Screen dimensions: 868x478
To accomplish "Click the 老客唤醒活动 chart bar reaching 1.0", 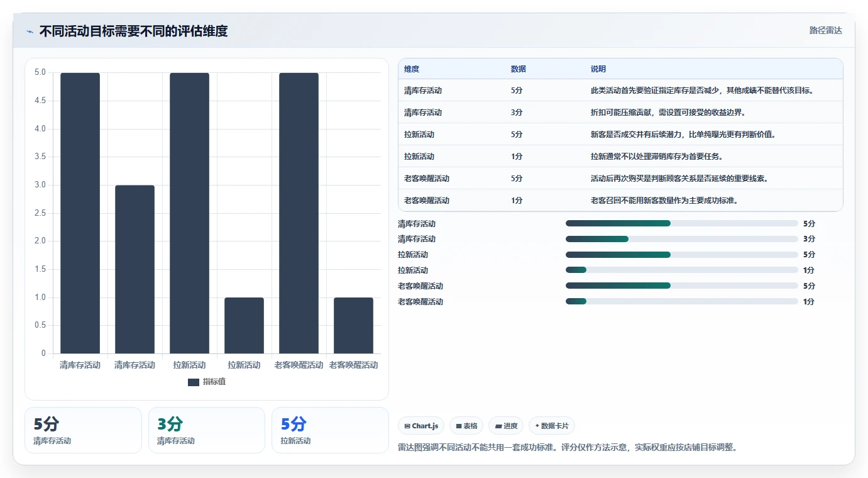I will click(x=353, y=325).
